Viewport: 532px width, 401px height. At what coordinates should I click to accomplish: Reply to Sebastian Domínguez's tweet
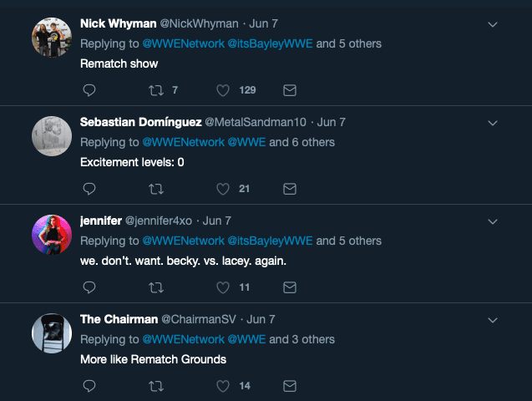pyautogui.click(x=89, y=189)
